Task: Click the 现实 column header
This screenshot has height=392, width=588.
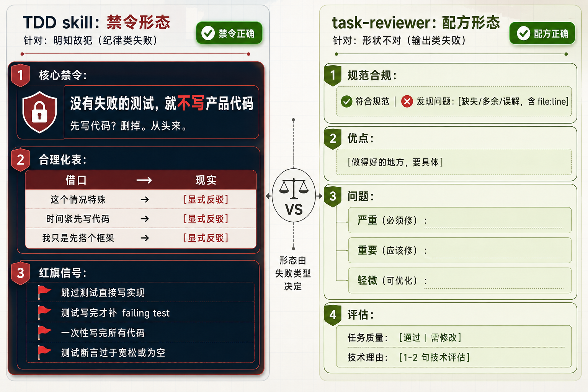Action: [x=206, y=180]
